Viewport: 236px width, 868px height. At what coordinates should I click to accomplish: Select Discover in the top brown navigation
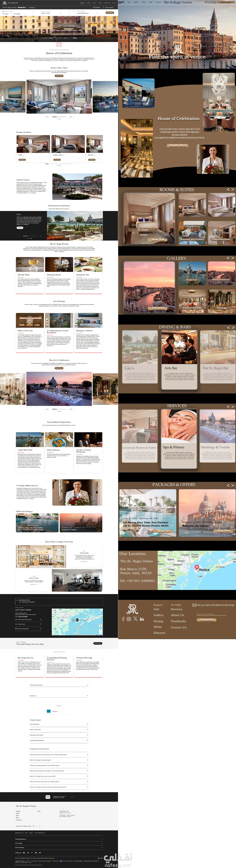click(x=158, y=2)
